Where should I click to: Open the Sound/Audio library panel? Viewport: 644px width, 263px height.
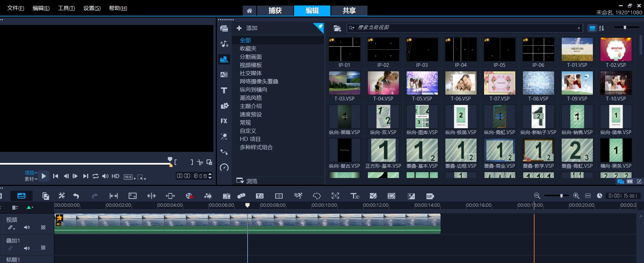(x=224, y=44)
